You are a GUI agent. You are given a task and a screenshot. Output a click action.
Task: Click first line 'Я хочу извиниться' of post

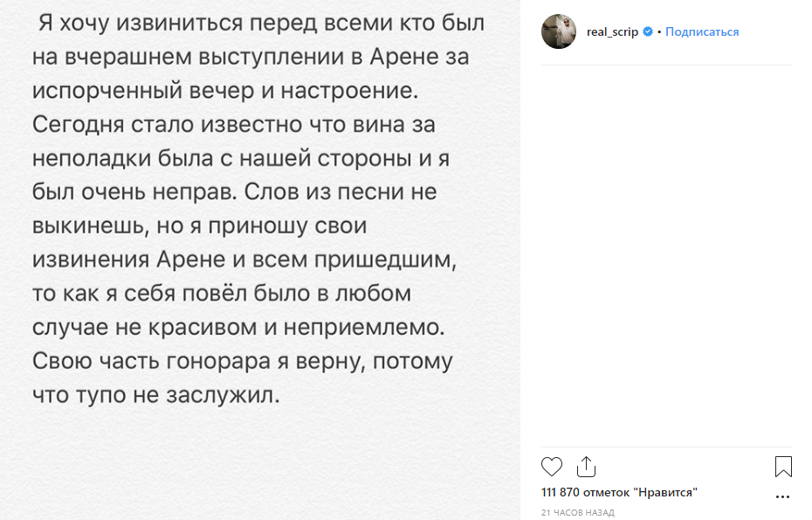point(262,24)
